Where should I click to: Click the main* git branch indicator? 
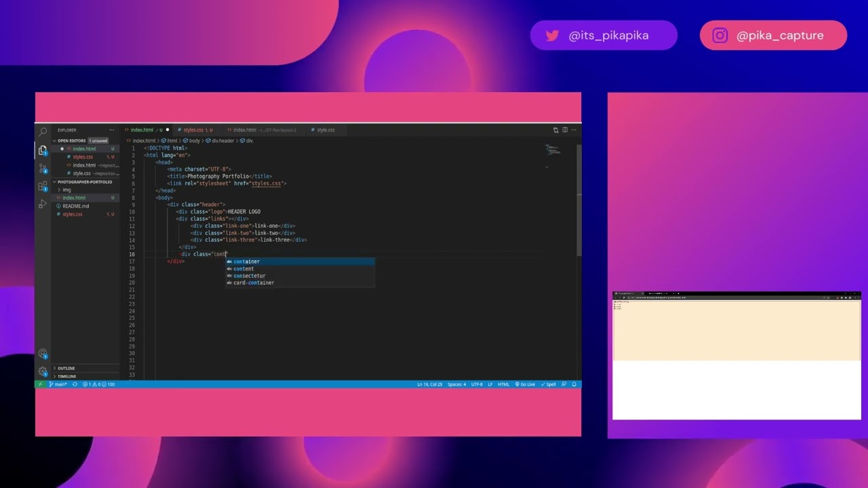(x=58, y=384)
